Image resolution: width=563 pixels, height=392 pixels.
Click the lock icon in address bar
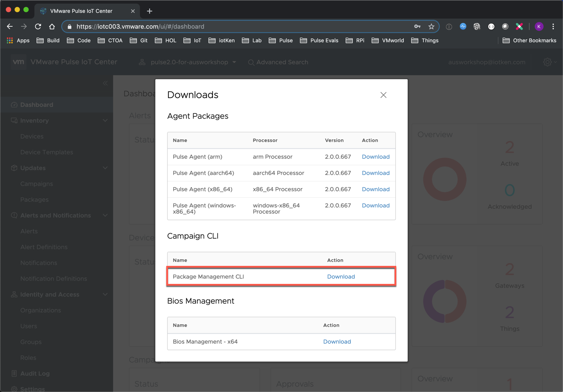[x=69, y=26]
